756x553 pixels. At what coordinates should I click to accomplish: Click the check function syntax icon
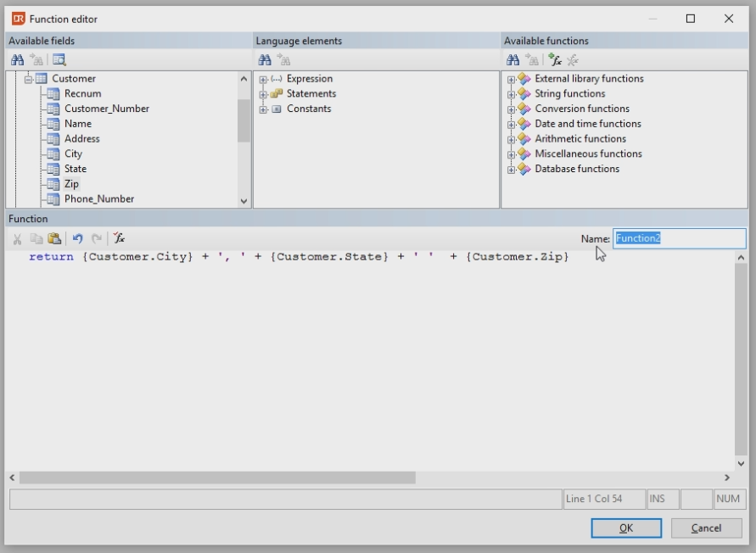coord(120,239)
